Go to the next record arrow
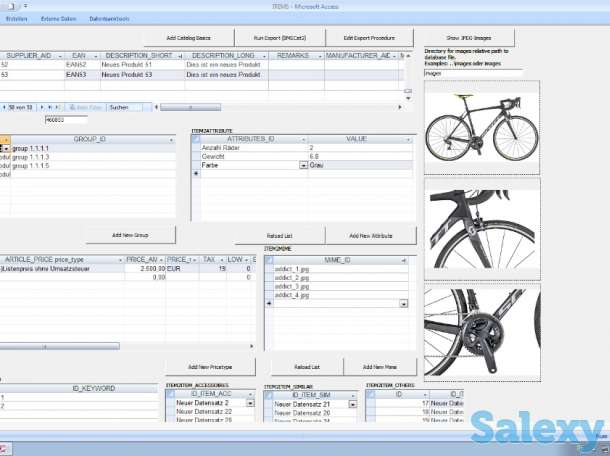Screen dimensions: 610x456 click(x=42, y=107)
